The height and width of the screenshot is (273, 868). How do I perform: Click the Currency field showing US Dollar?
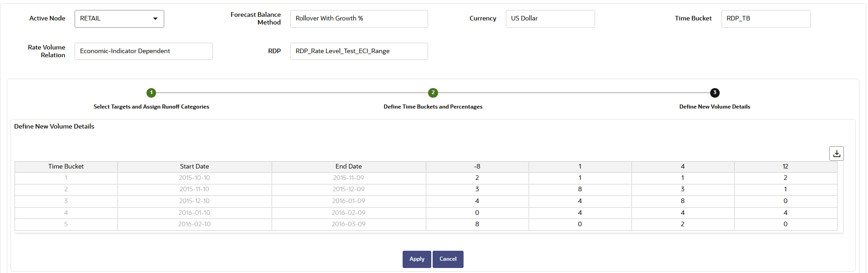coord(550,19)
